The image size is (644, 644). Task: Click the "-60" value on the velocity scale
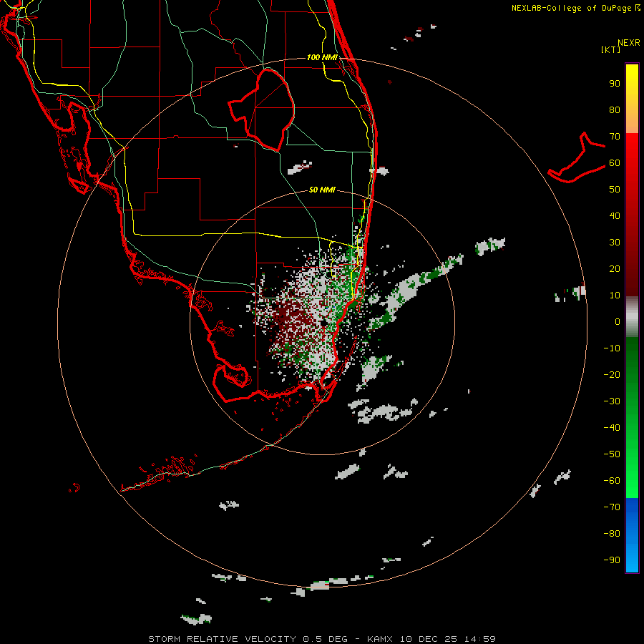(x=612, y=481)
